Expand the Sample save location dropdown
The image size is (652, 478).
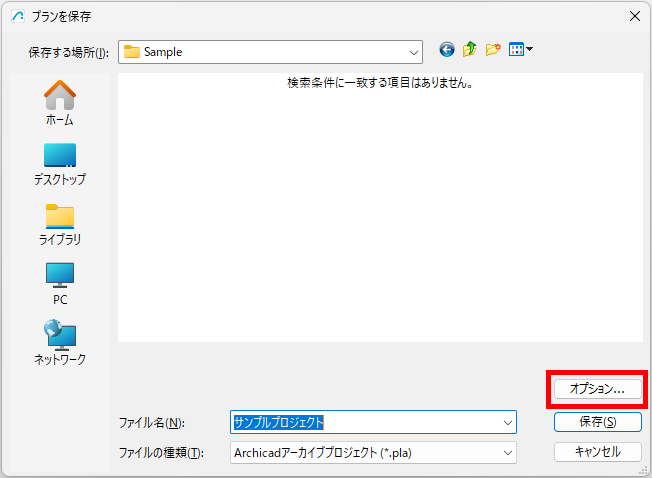[x=413, y=52]
